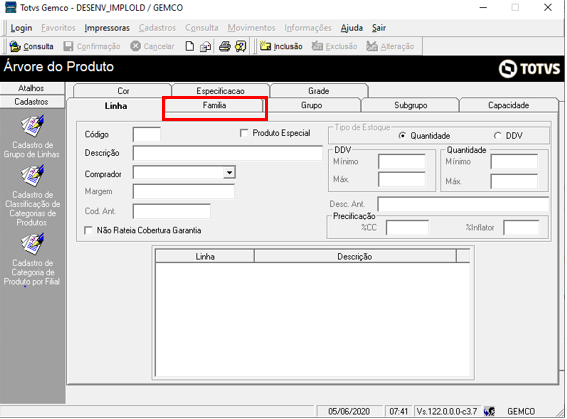This screenshot has height=419, width=567.
Task: Switch to the Especificacao tab
Action: tap(221, 91)
